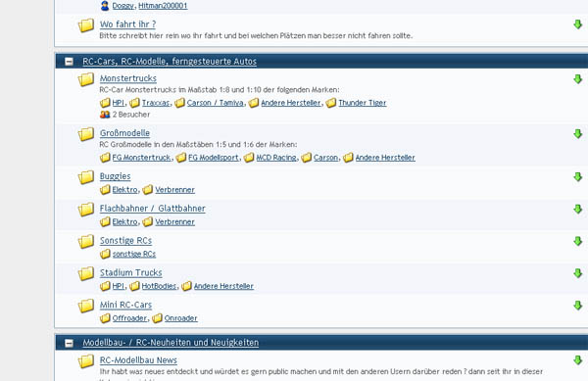Open the Carson subforum under Großmodelle
This screenshot has width=588, height=381.
(326, 158)
